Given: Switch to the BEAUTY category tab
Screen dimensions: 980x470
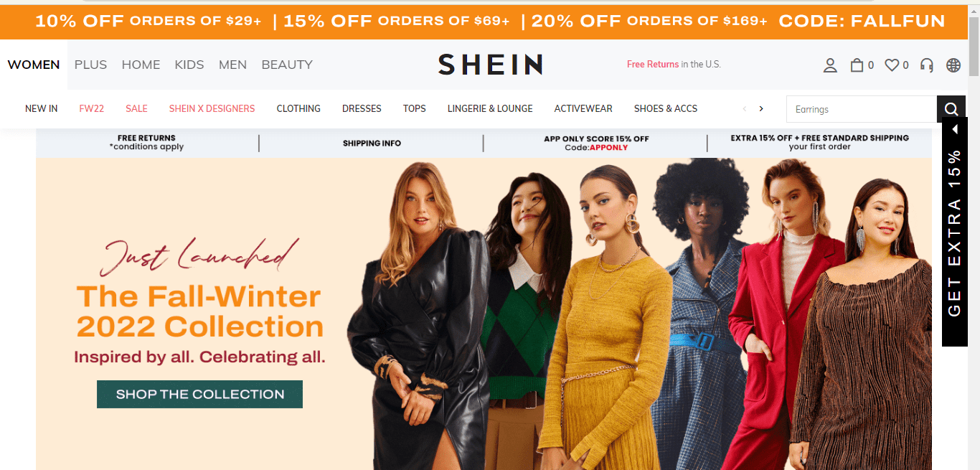Looking at the screenshot, I should pos(287,65).
